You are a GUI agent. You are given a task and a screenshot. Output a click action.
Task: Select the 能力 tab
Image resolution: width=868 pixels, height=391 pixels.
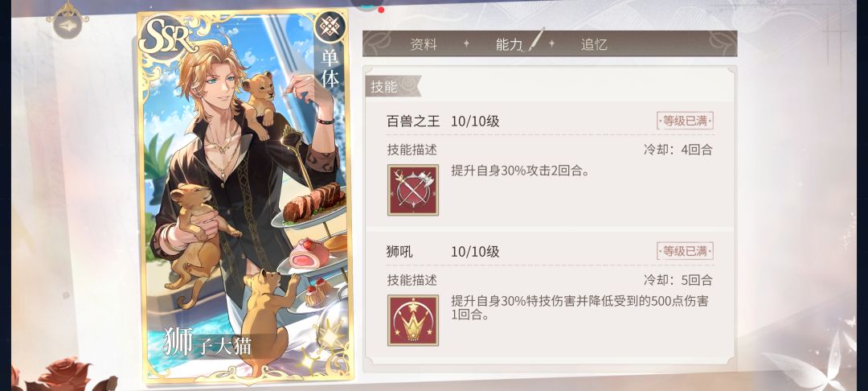[x=510, y=45]
